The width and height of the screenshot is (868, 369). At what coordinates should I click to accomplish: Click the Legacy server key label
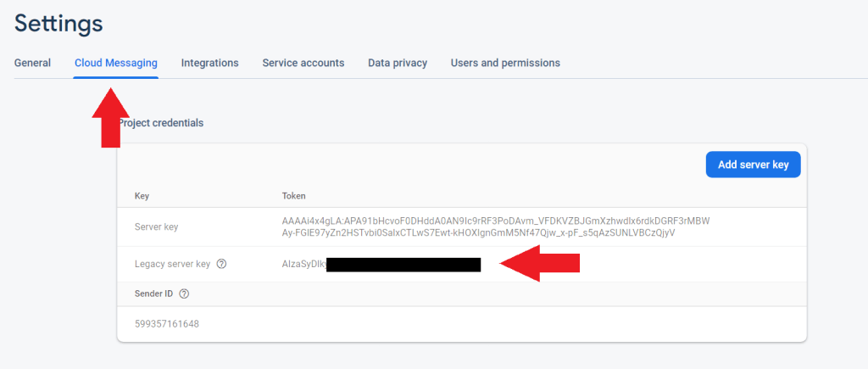coord(172,264)
